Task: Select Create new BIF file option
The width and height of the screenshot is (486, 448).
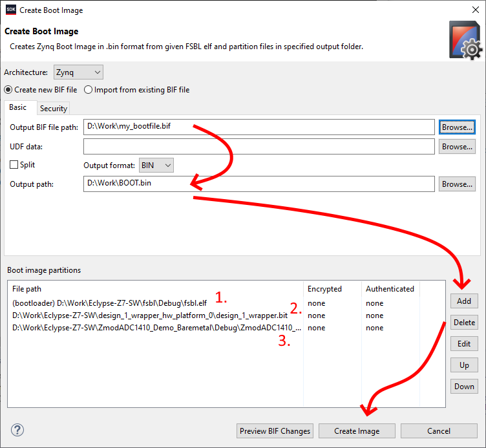Action: point(41,90)
